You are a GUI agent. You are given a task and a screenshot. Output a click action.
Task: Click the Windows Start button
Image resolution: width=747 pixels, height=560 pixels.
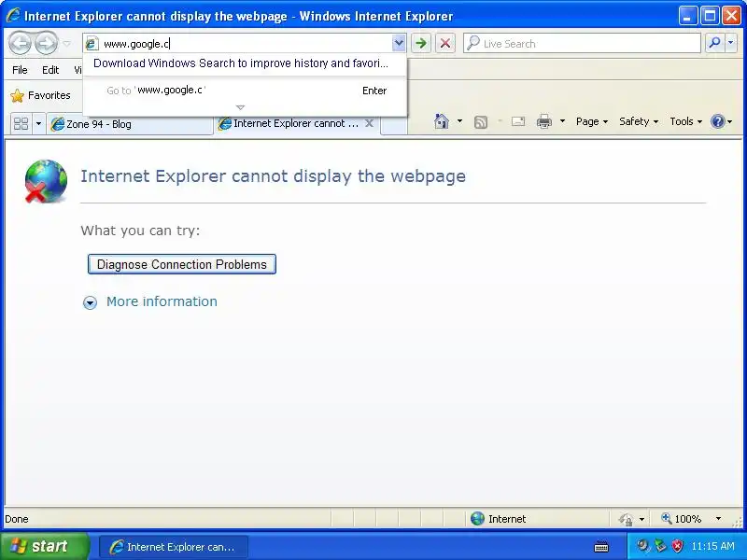(x=44, y=546)
